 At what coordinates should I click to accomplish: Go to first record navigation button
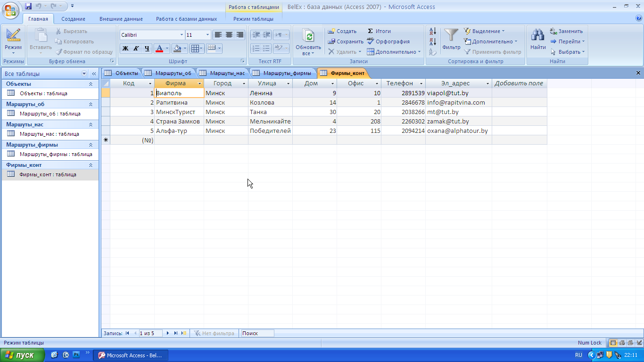[x=127, y=333]
